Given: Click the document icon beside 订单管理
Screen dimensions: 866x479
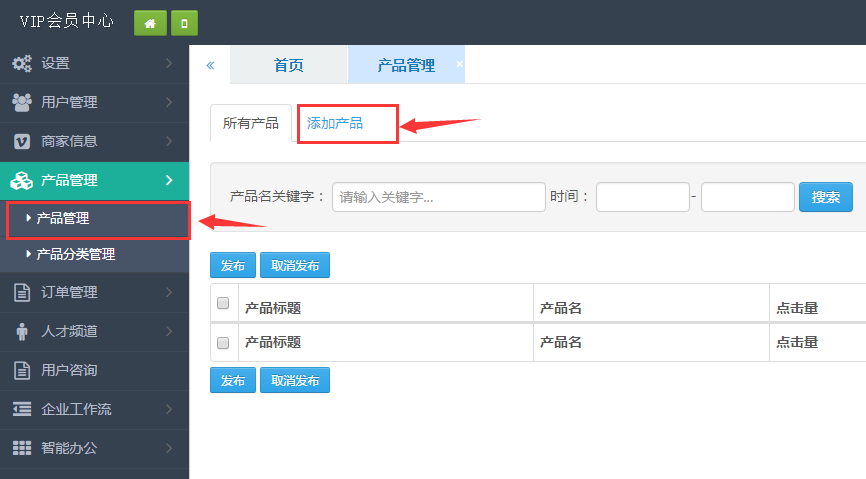Looking at the screenshot, I should point(21,292).
